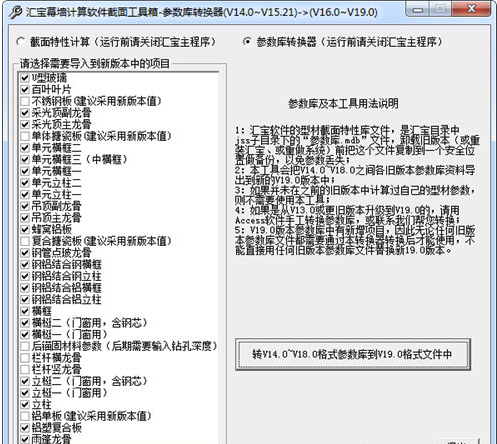Uncheck the 百叶叶片 checkbox
497x444 pixels.
coord(25,90)
